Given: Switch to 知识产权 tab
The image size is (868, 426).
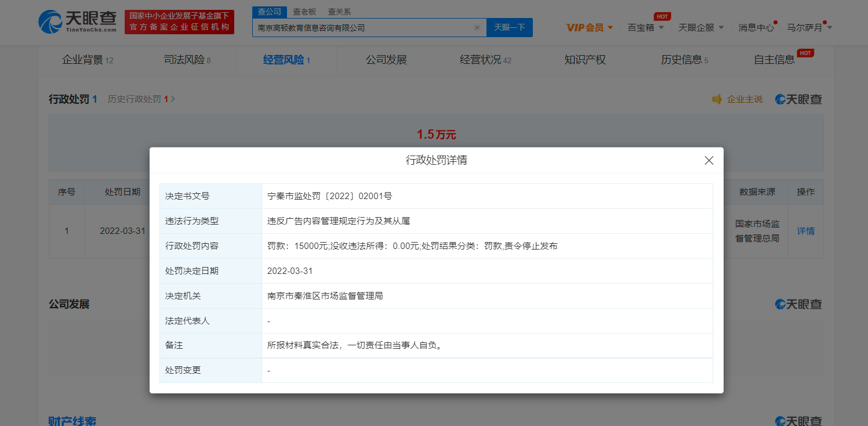Looking at the screenshot, I should [x=585, y=60].
